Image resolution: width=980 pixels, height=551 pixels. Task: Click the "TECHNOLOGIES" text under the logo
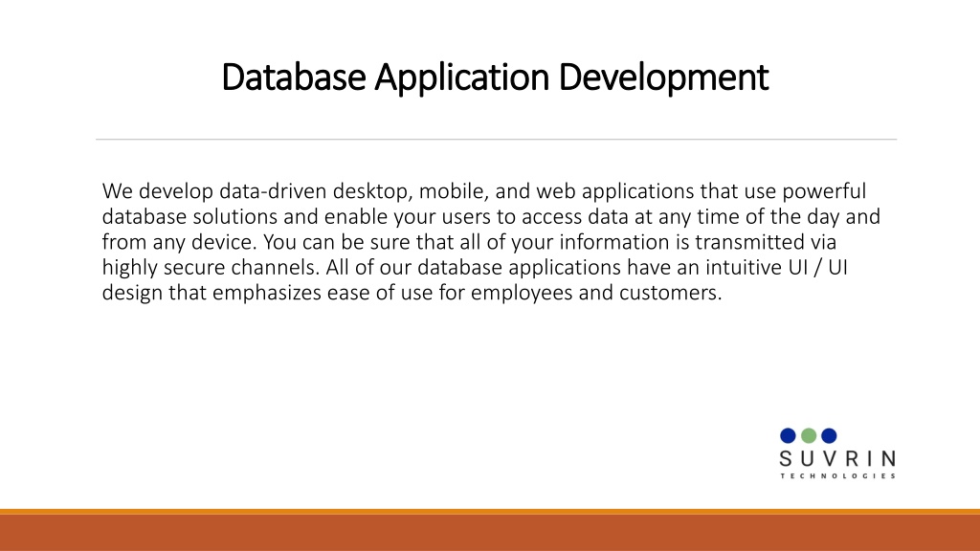[837, 476]
